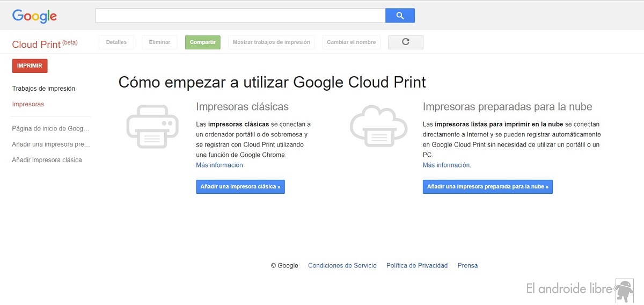
Task: Click the classic printer icon
Action: [x=152, y=127]
